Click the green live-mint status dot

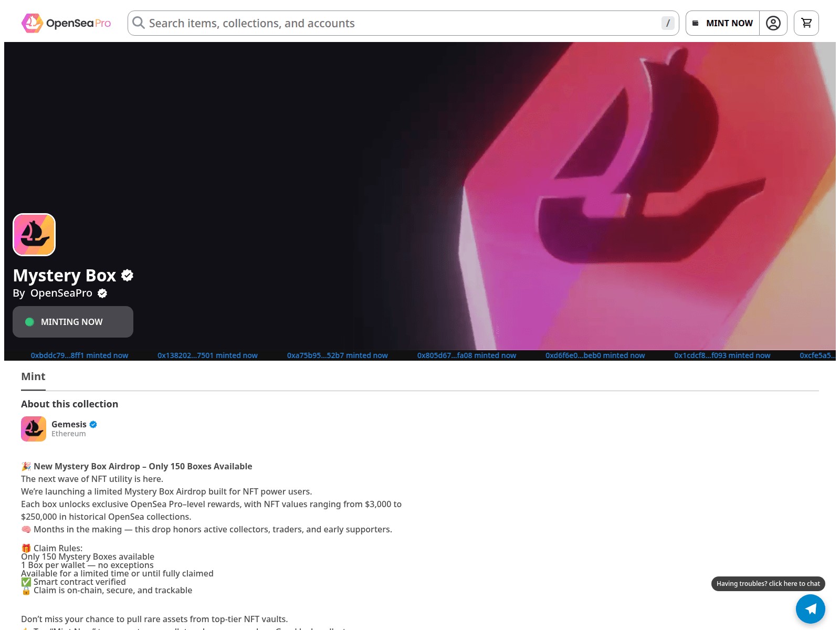click(30, 322)
